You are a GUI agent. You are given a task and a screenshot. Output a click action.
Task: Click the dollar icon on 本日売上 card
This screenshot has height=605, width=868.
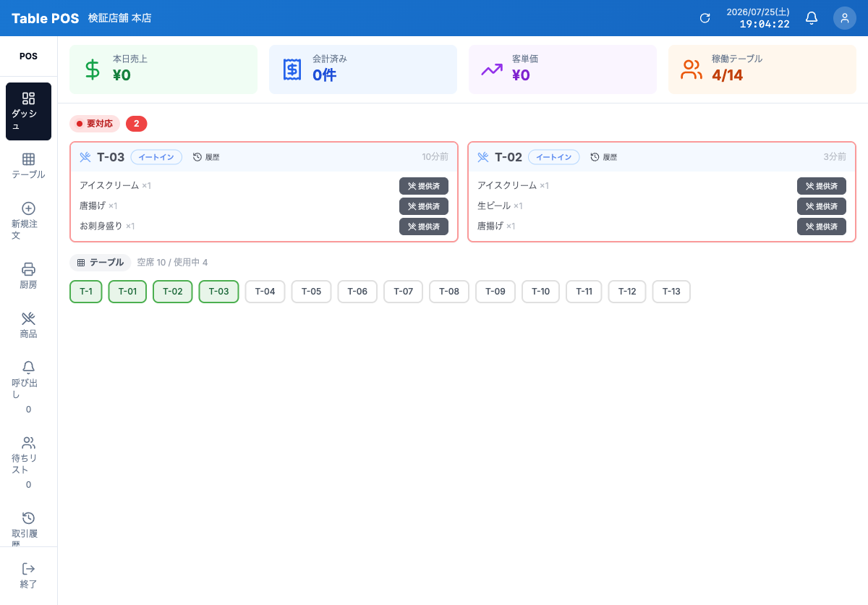pyautogui.click(x=92, y=69)
